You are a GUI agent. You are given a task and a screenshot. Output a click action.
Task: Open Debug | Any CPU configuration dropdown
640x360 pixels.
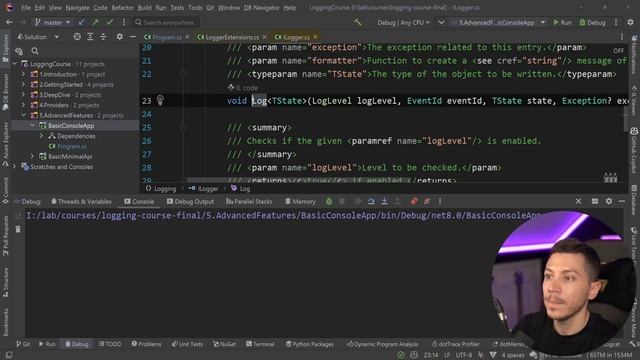(403, 22)
